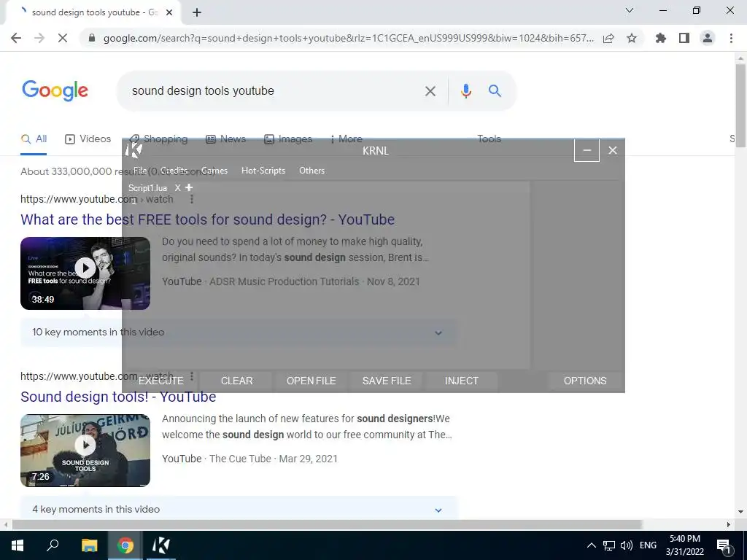This screenshot has height=560, width=747.
Task: Start Google voice search with microphone
Action: point(466,91)
